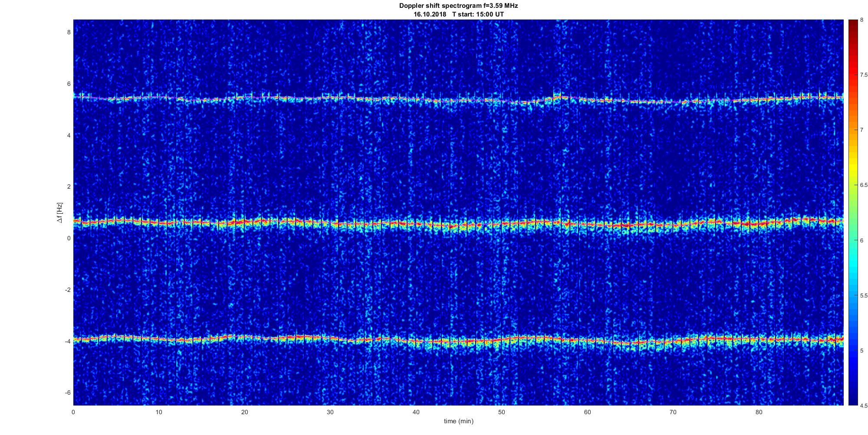Click the middle signal trace at 20 minutes
Viewport: 868px width, 435px height.
point(245,222)
